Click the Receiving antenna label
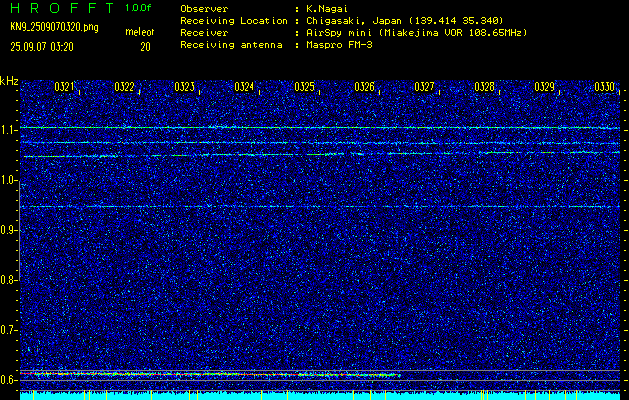The height and width of the screenshot is (400, 629). point(231,45)
